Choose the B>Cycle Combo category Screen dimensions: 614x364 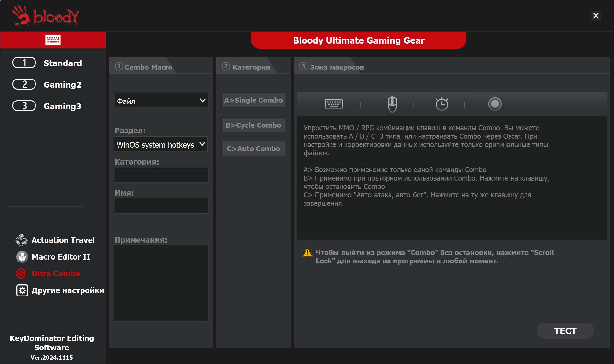[253, 125]
